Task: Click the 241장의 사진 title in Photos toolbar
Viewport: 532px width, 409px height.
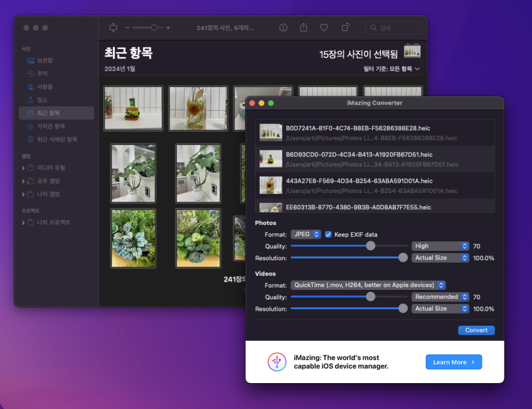Action: coord(225,28)
